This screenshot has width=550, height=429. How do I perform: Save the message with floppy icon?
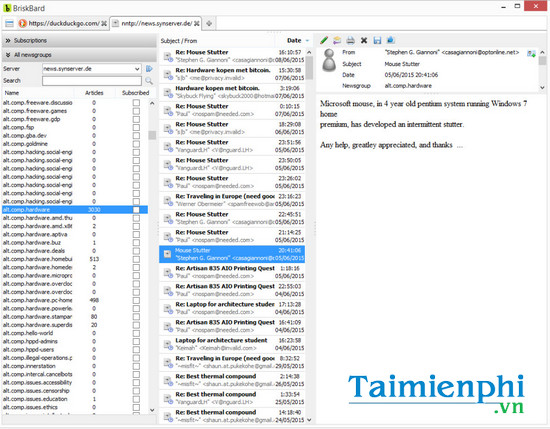click(x=377, y=40)
